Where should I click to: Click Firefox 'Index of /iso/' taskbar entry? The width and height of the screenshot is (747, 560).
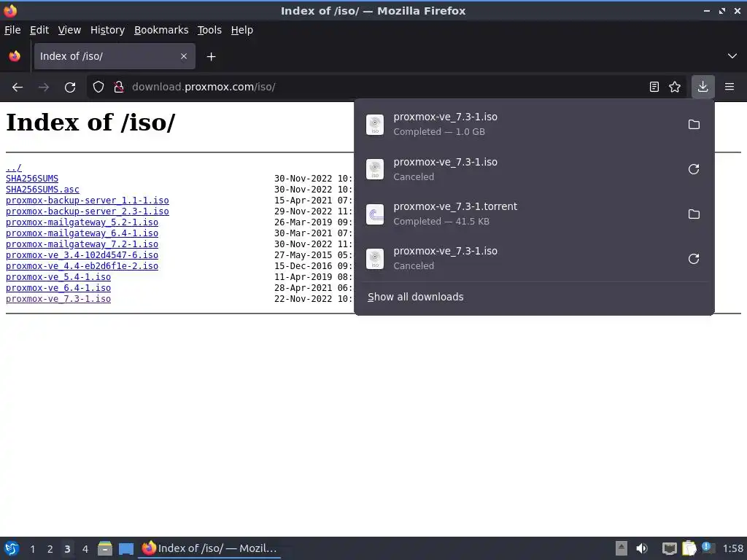tap(209, 548)
